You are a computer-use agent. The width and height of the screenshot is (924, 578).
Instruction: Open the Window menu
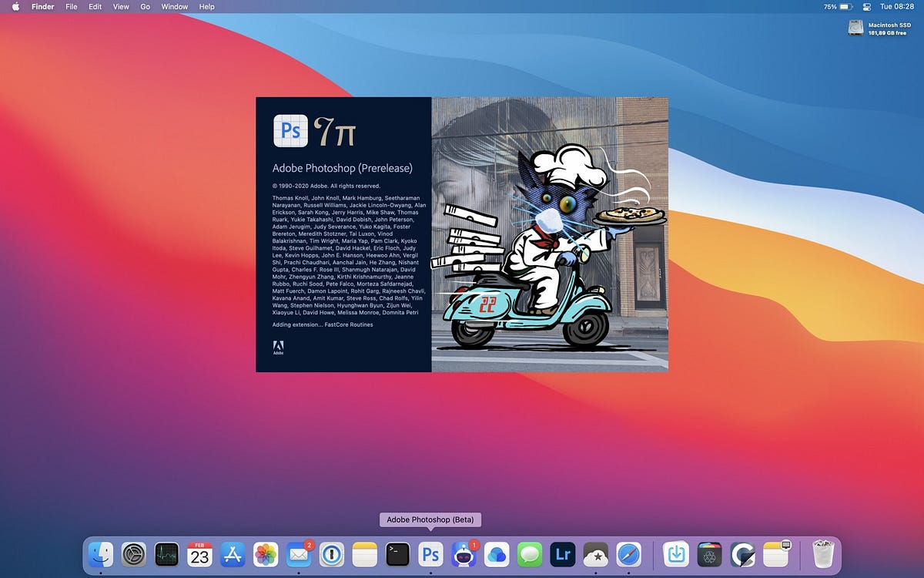coord(175,6)
